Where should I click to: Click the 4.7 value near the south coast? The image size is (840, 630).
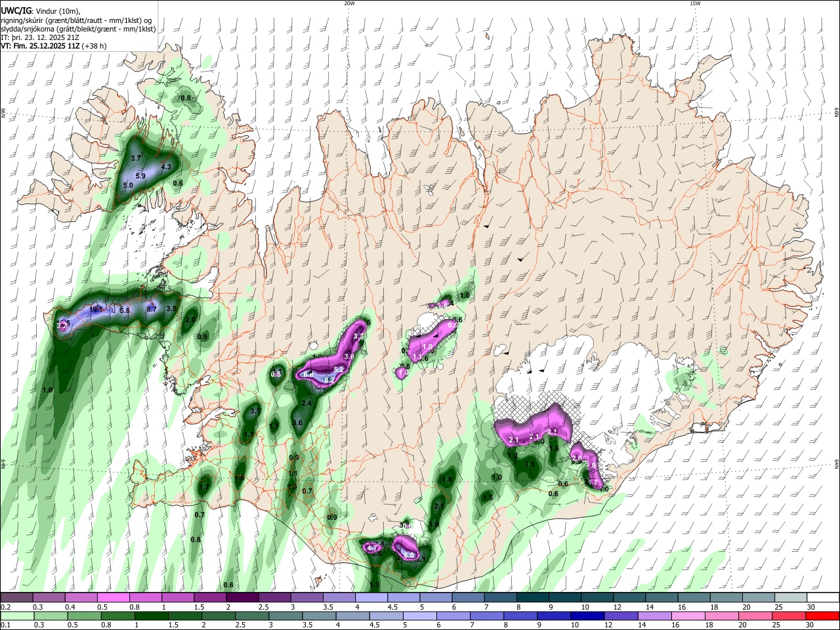[372, 548]
